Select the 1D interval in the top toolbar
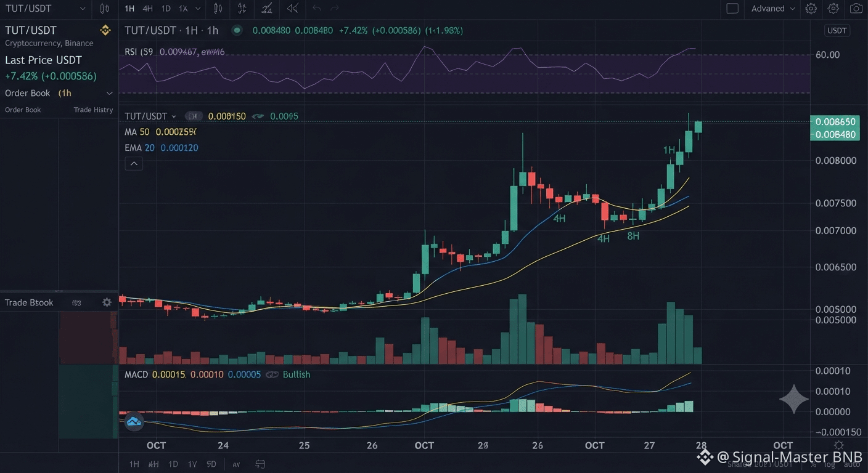This screenshot has width=868, height=473. [x=166, y=9]
